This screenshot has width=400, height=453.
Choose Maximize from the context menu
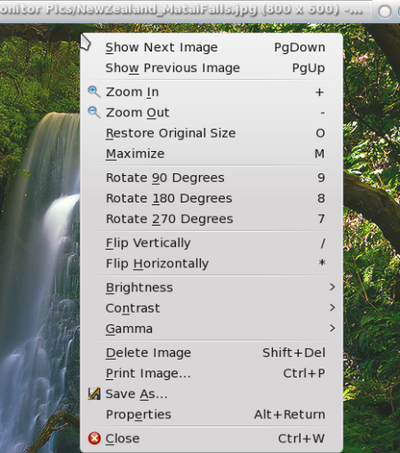[x=211, y=154]
